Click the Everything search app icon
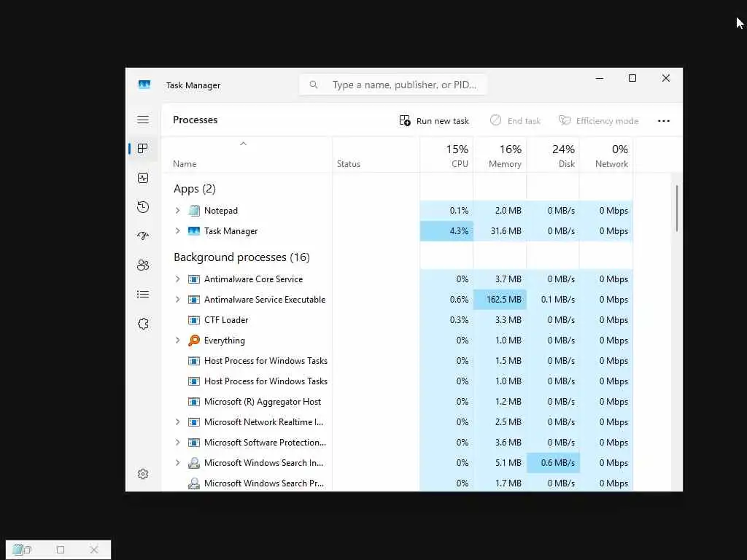This screenshot has width=747, height=560. (x=194, y=340)
